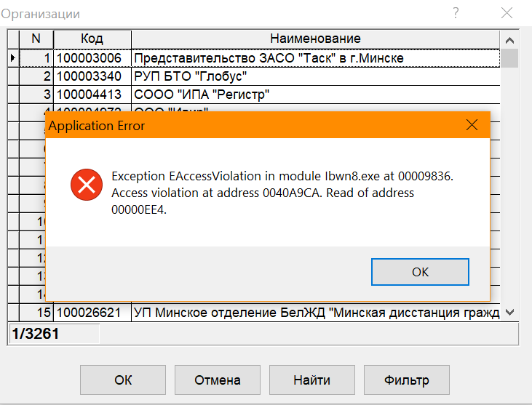Click the Код column header
This screenshot has width=532, height=405.
click(92, 39)
